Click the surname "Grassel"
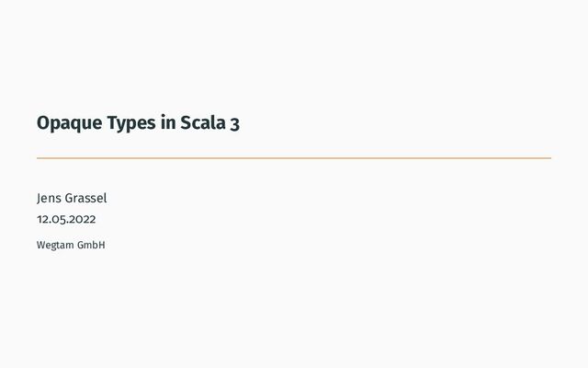Viewport: 588px width, 368px height. coord(85,198)
